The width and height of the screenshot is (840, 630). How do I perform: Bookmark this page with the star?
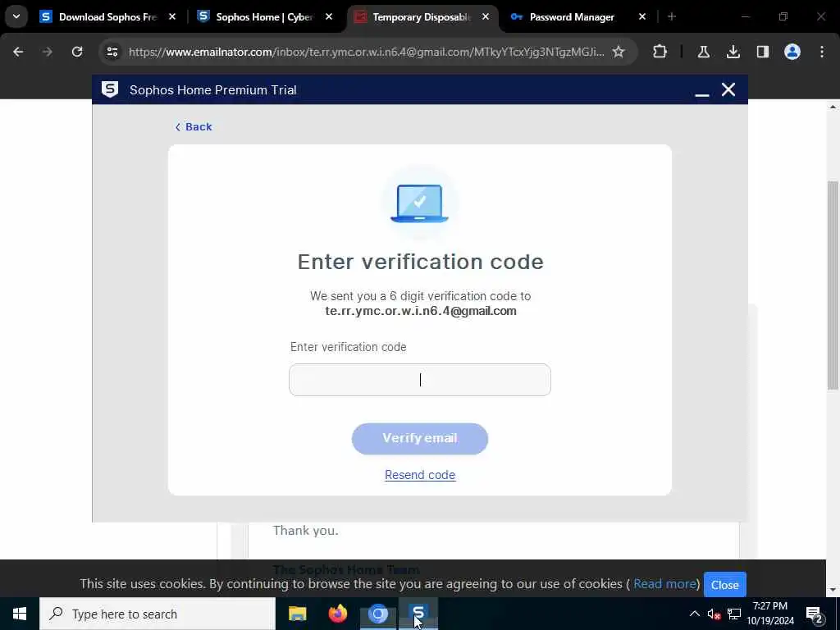(619, 52)
